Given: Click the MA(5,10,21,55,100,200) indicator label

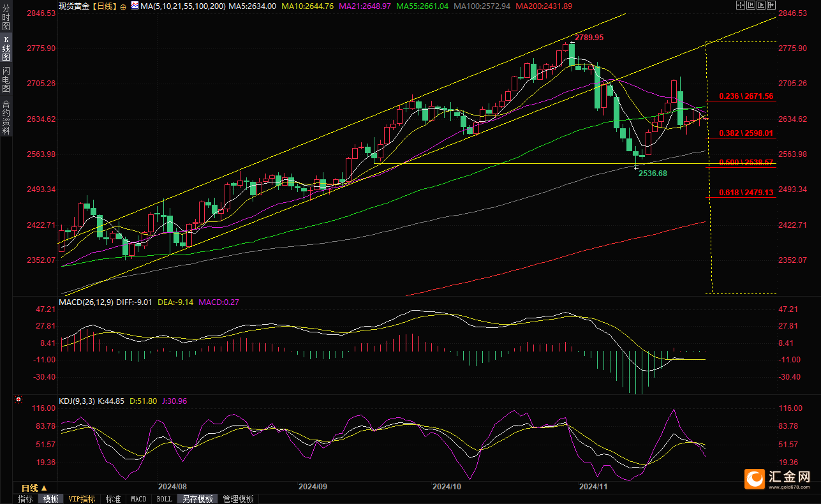Looking at the screenshot, I should click(x=182, y=6).
